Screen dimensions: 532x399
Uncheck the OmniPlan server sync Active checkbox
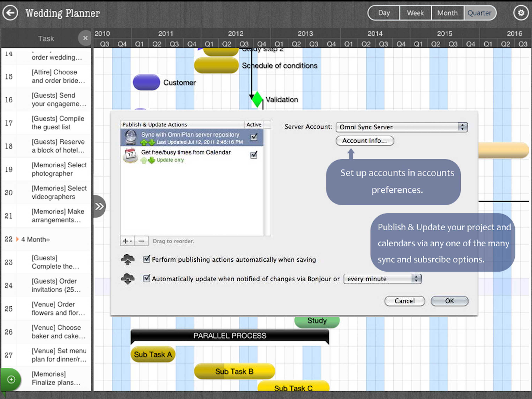point(254,137)
